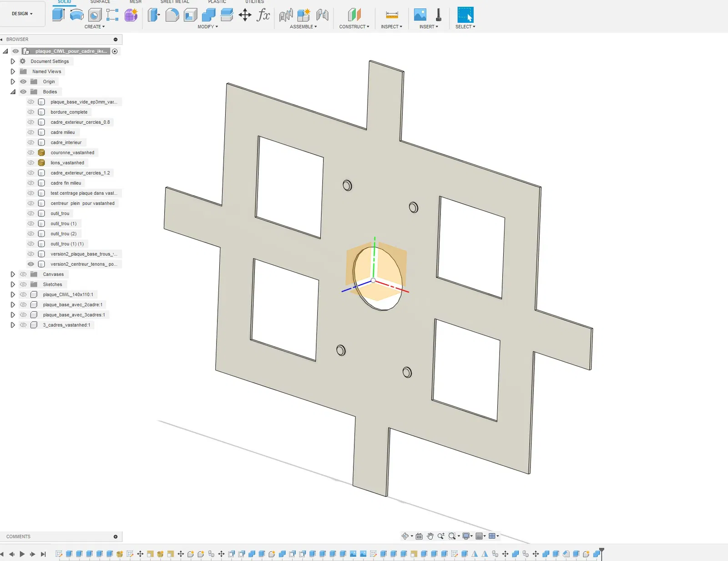Click the Measure tool under Inspect
Screen dimensions: 728x561
click(392, 15)
